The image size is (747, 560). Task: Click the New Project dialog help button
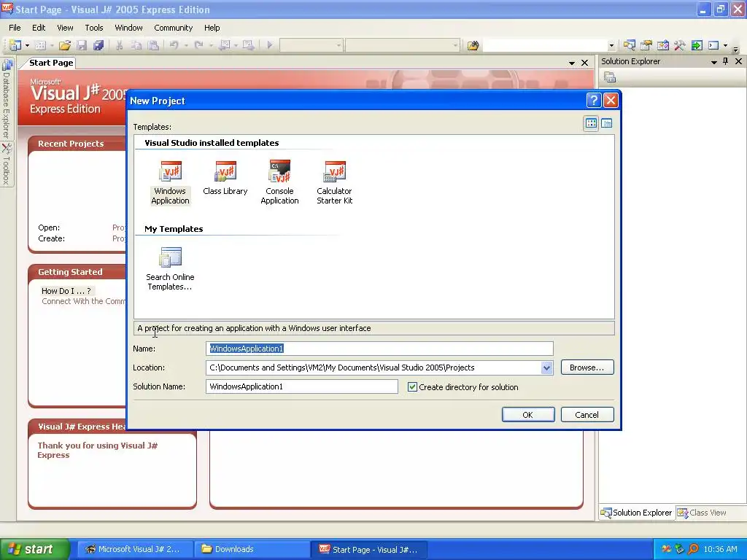tap(594, 101)
